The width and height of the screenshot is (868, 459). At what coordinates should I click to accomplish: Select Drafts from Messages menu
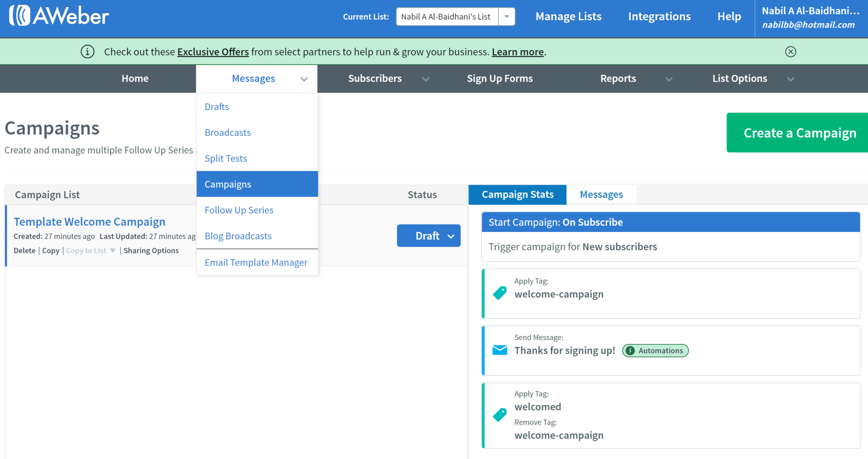(x=257, y=107)
